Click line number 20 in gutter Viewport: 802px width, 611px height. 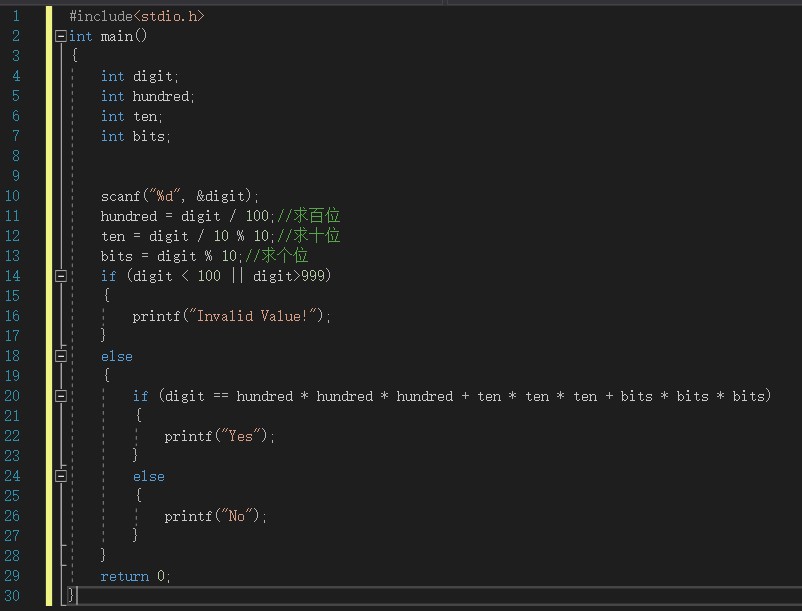[x=12, y=396]
